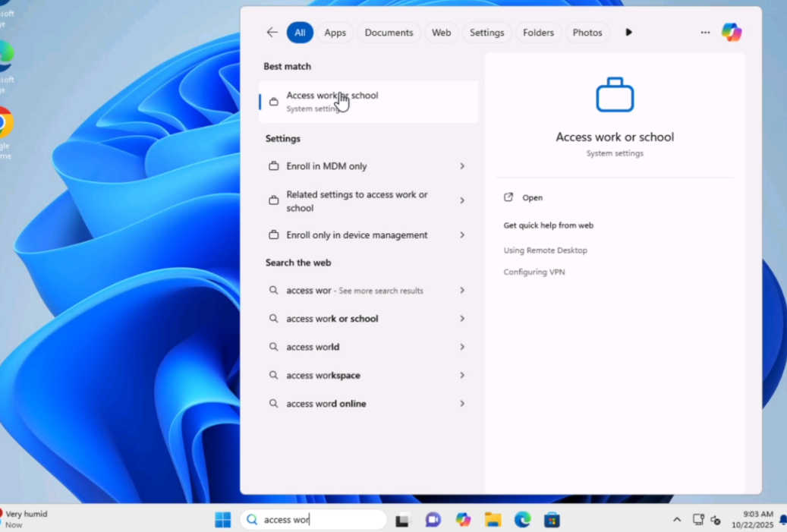Expand the Enroll in MDM only chevron
787x532 pixels.
(x=461, y=166)
